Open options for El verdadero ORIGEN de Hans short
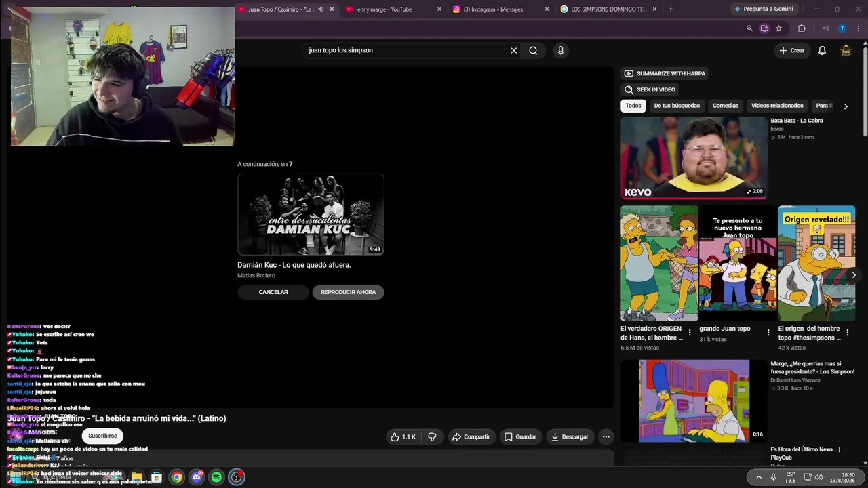Screen dimensions: 868x488 690,333
